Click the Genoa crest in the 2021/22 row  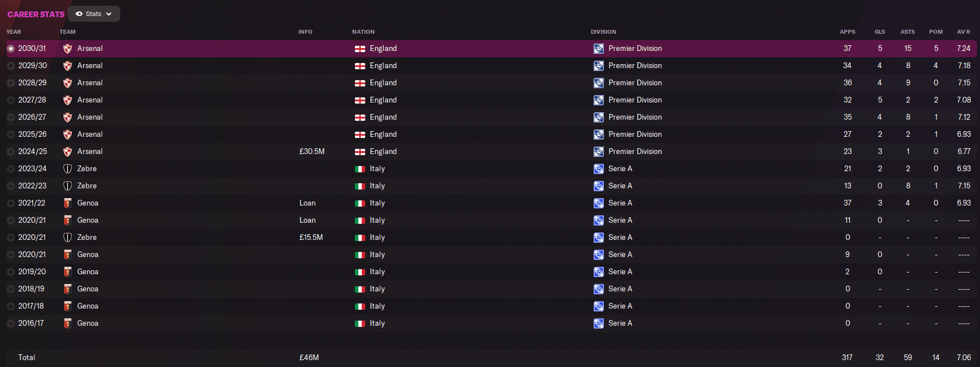[68, 203]
